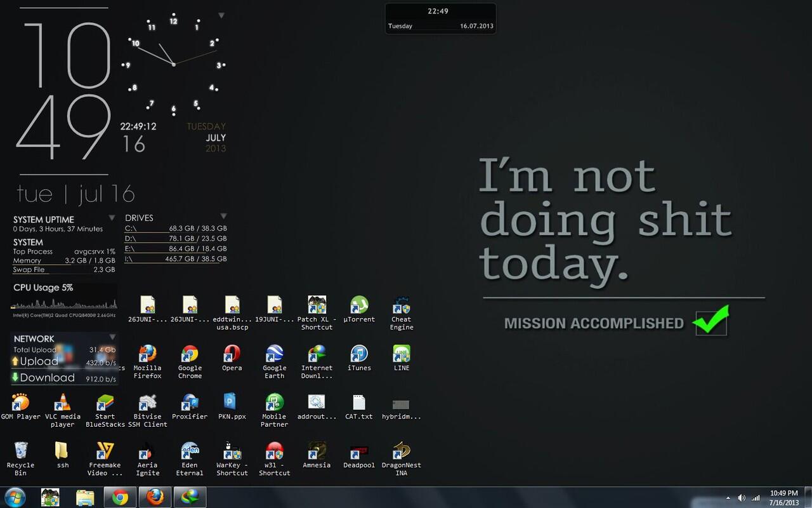Screen dimensions: 812x508
Task: Launch the iTunes shortcut
Action: pyautogui.click(x=359, y=358)
